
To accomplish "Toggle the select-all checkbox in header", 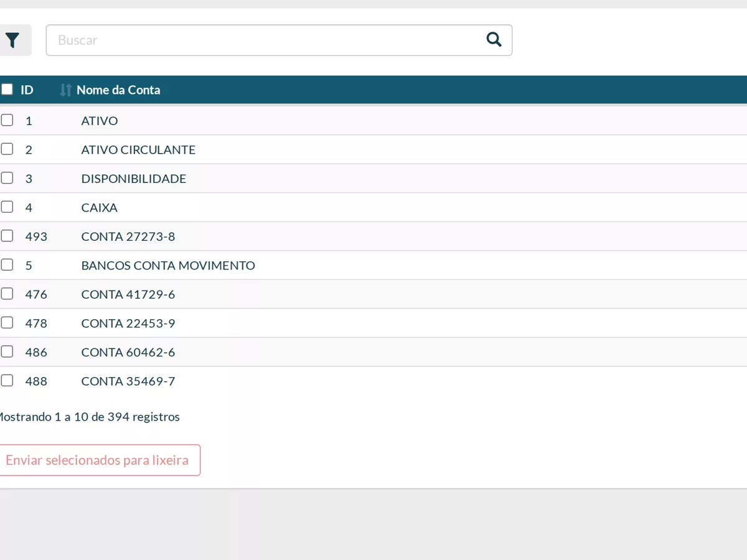I will tap(7, 90).
